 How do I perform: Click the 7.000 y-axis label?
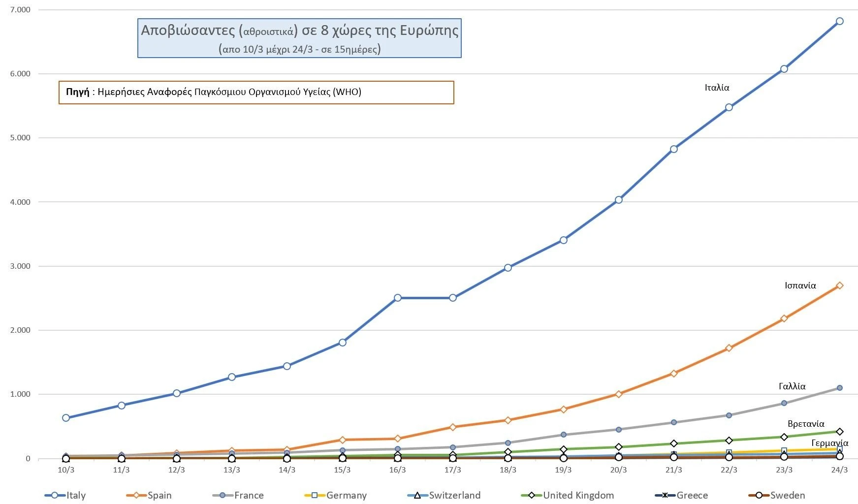[x=20, y=10]
